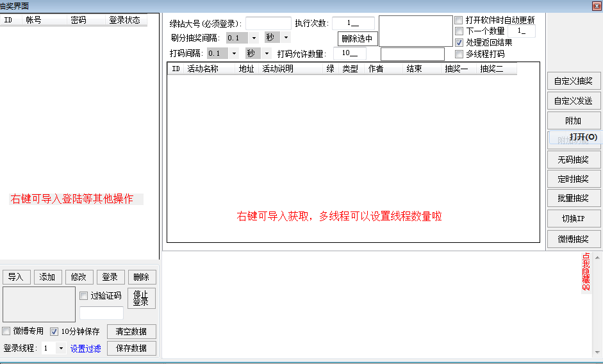Open 自定义抽奖 from the right panel
Image resolution: width=603 pixels, height=364 pixels.
pyautogui.click(x=573, y=81)
